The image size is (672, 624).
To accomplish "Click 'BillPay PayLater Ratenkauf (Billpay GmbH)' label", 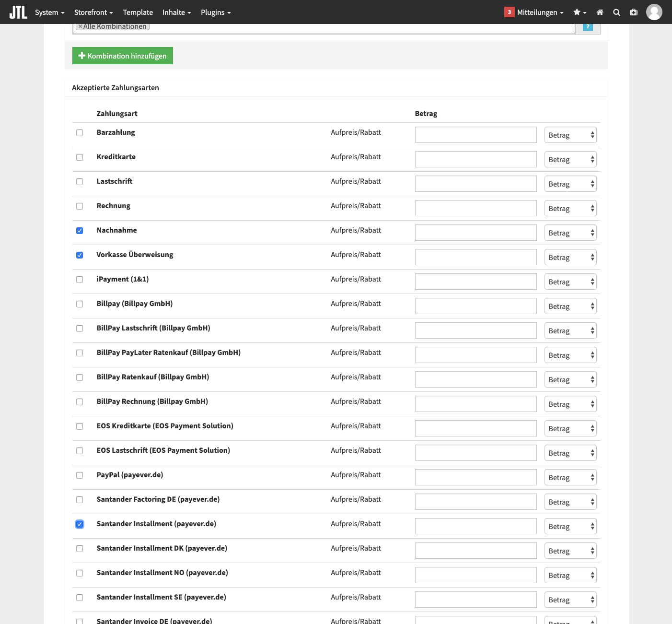I will (169, 353).
